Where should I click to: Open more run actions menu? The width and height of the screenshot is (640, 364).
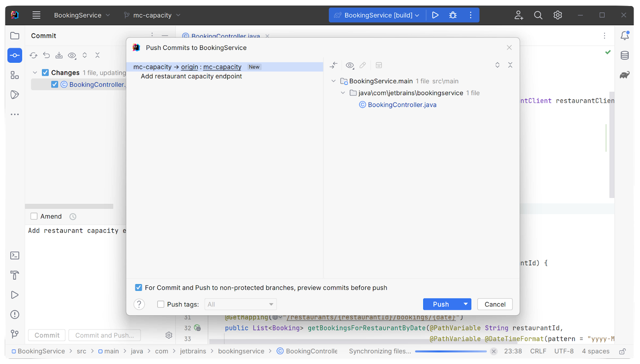click(x=471, y=15)
